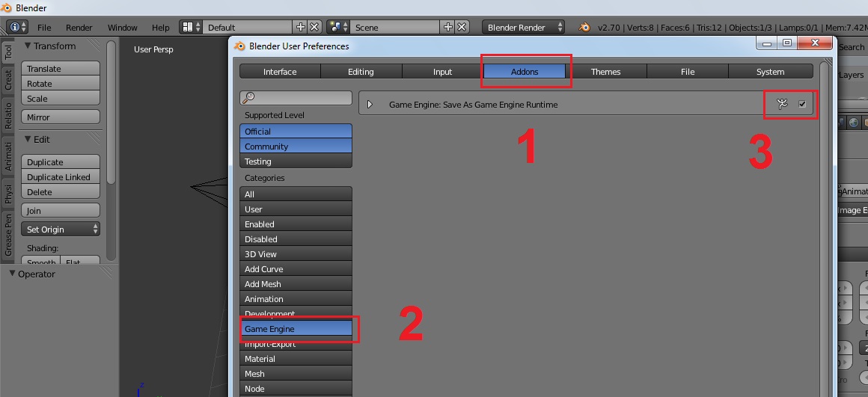
Task: Delete the Default screen layout with X
Action: coord(314,27)
